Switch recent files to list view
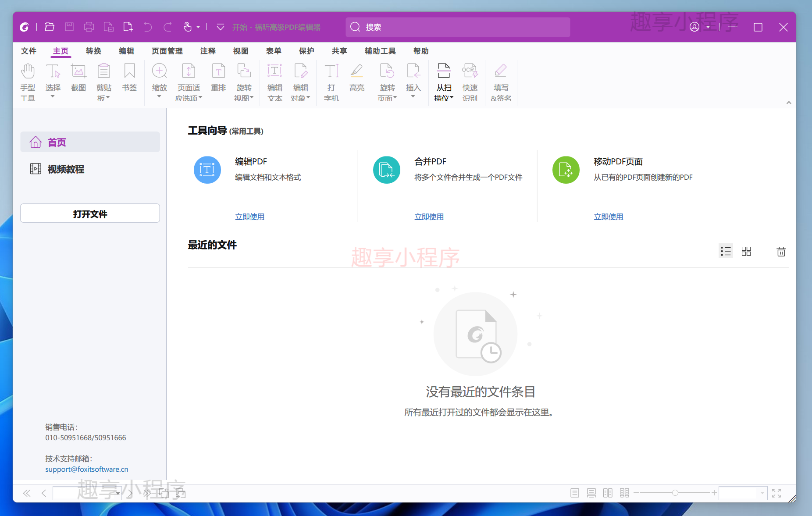The image size is (812, 516). 726,251
